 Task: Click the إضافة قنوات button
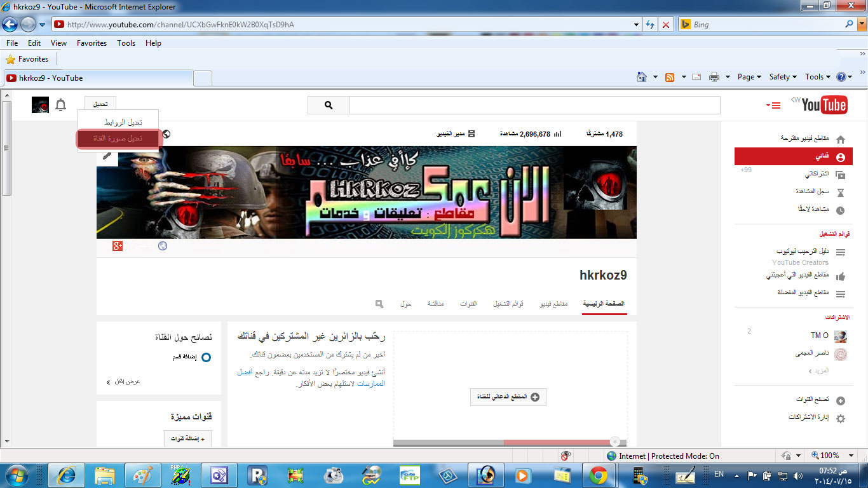(x=188, y=438)
